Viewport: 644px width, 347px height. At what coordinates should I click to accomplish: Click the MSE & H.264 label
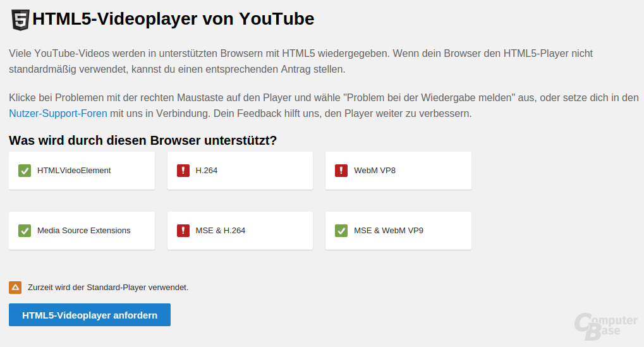point(221,230)
